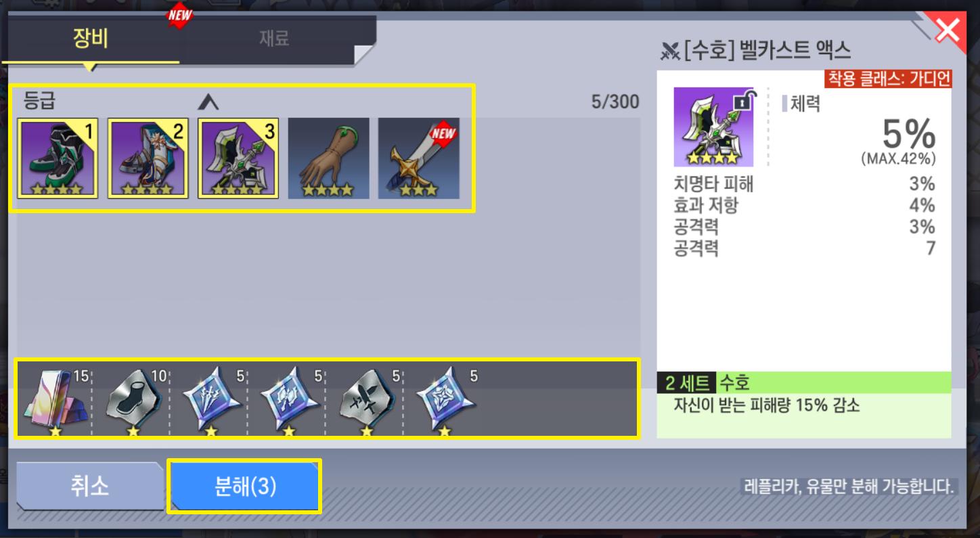Open the 등급 sort option
The height and width of the screenshot is (538, 980).
pos(40,102)
